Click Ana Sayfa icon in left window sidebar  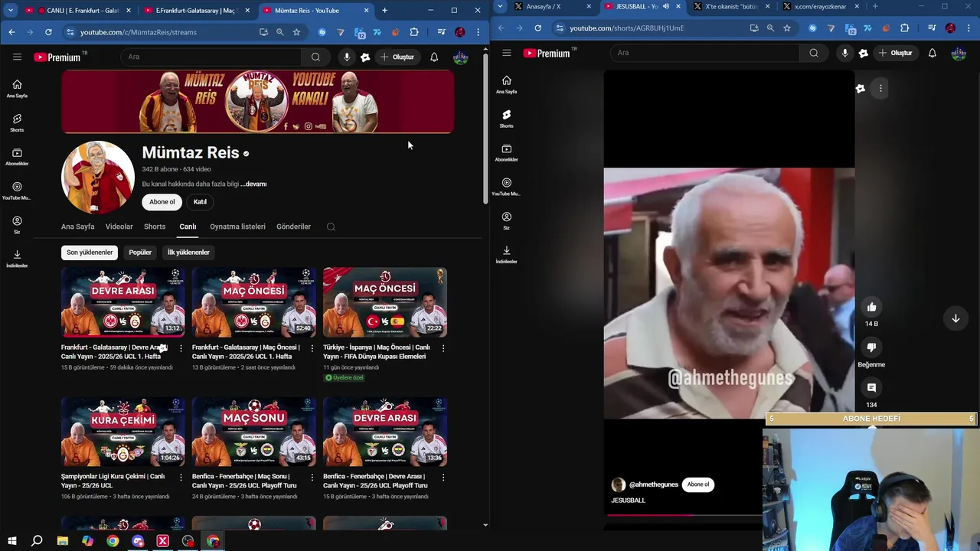tap(17, 84)
